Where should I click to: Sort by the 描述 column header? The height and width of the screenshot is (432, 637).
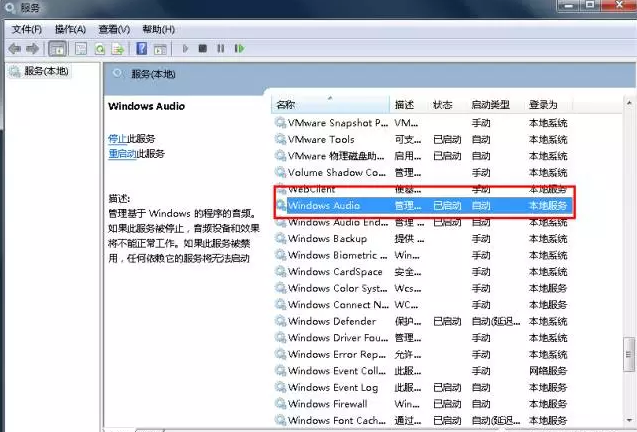[408, 104]
